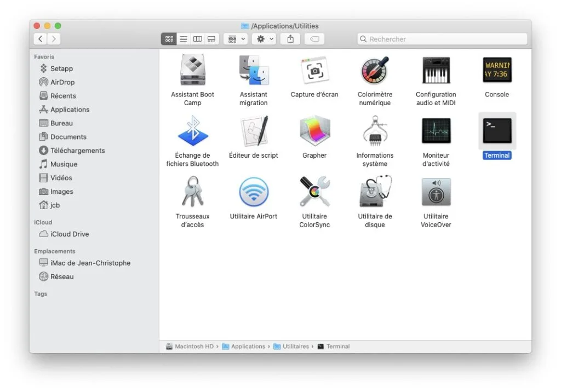Open Utilitaire AirPort icon
The width and height of the screenshot is (561, 392).
coord(254,192)
